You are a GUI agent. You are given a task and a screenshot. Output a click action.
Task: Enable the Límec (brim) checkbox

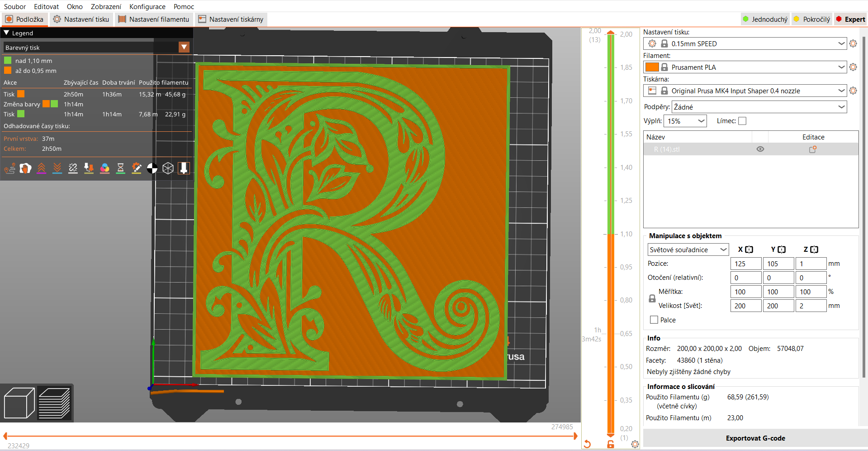click(742, 120)
